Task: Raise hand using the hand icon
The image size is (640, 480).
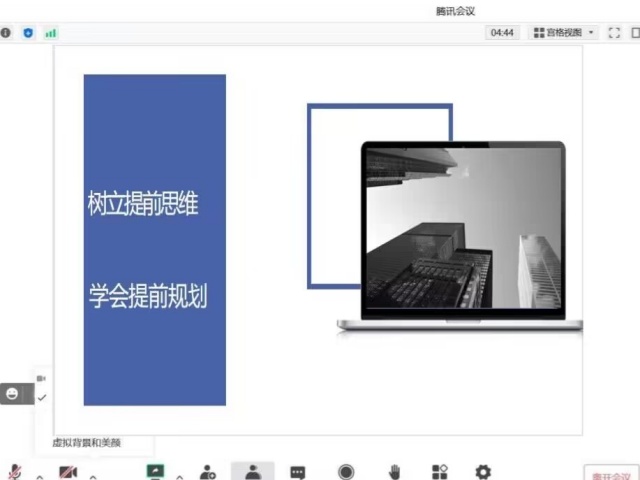Action: click(x=394, y=472)
